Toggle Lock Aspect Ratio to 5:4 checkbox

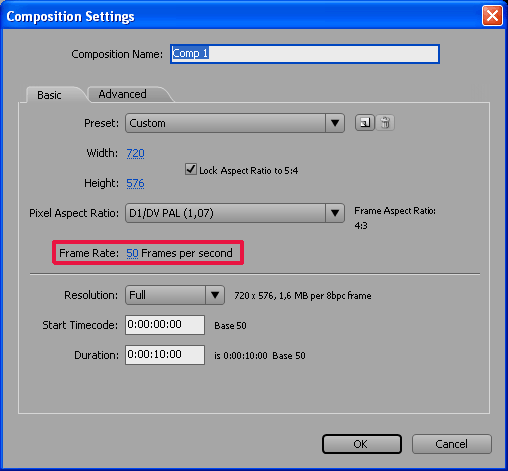point(191,169)
